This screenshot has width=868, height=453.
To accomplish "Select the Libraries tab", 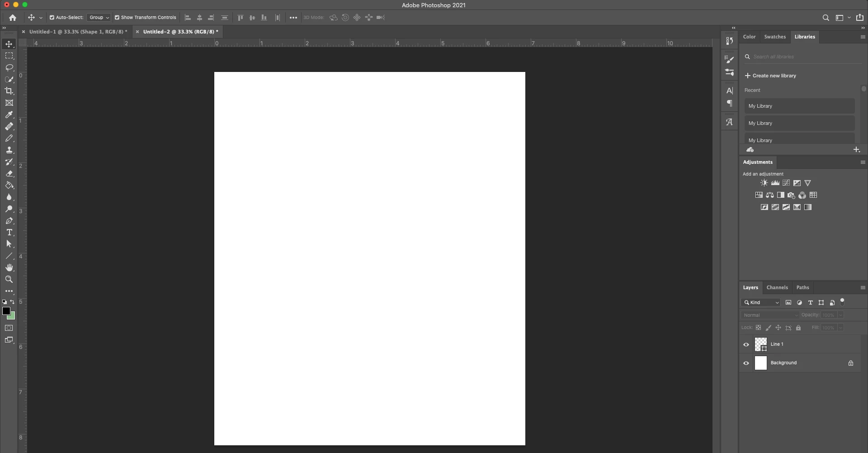I will point(805,37).
